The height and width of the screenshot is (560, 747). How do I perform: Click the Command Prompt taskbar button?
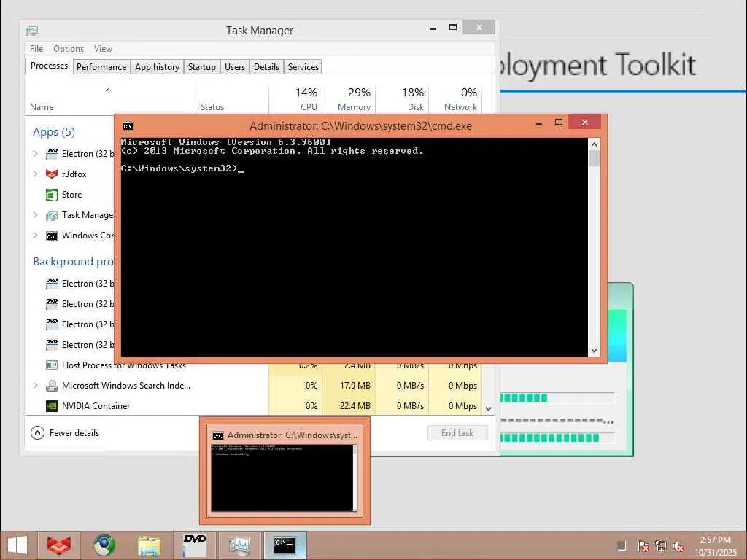coord(285,545)
